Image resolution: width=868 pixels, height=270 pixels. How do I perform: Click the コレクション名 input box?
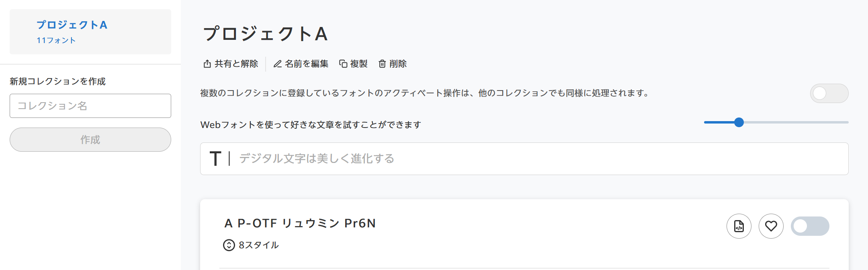(x=90, y=106)
